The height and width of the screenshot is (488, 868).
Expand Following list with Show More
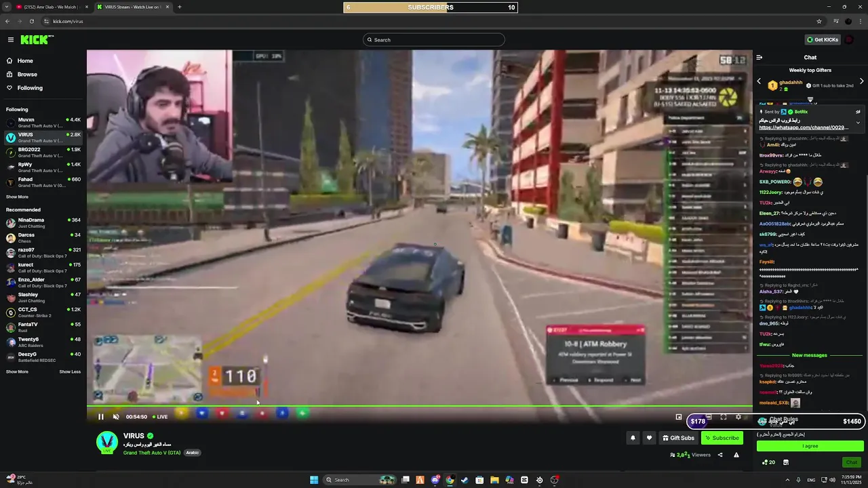pyautogui.click(x=17, y=197)
